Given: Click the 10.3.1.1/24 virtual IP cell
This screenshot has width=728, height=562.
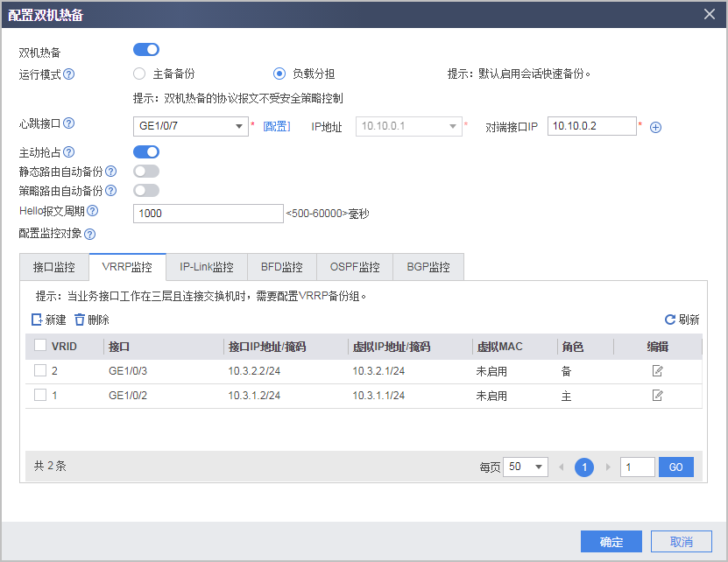Looking at the screenshot, I should [x=378, y=396].
